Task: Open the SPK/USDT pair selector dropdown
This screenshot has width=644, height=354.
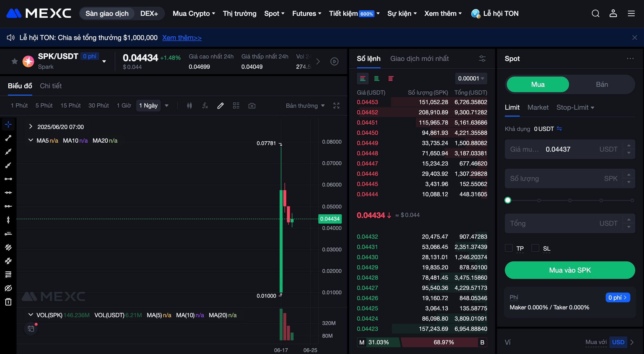Action: [104, 61]
